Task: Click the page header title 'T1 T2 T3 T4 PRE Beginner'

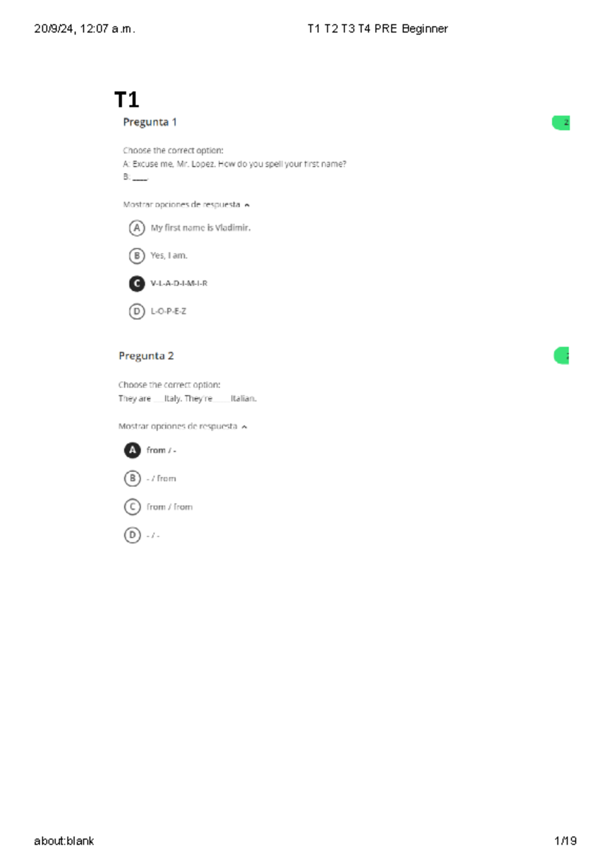Action: pyautogui.click(x=378, y=29)
